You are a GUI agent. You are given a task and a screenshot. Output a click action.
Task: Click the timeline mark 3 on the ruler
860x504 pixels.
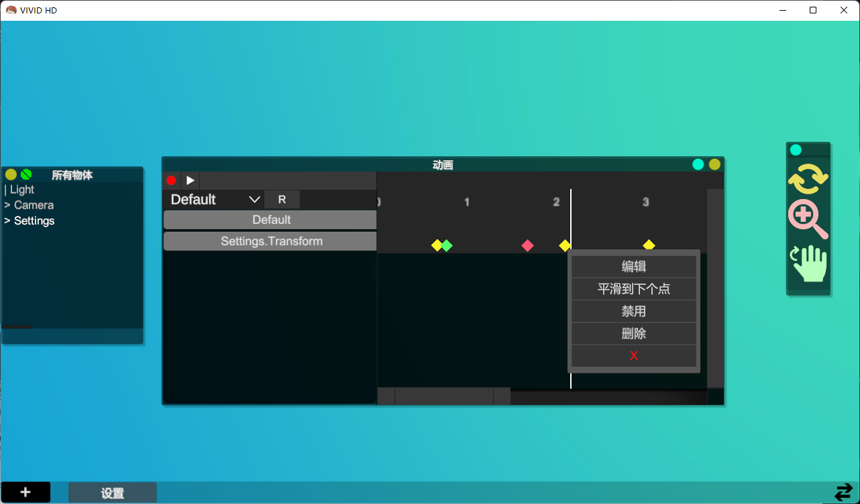click(645, 202)
